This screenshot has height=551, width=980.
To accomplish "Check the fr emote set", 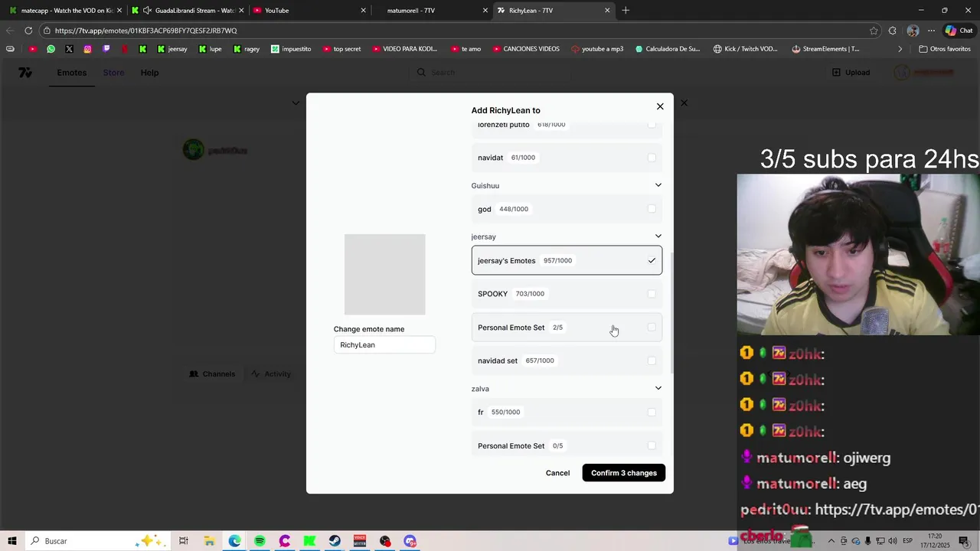I will [652, 412].
